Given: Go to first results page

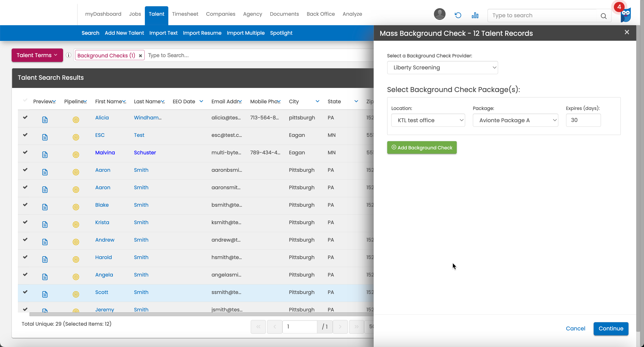Looking at the screenshot, I should click(258, 327).
